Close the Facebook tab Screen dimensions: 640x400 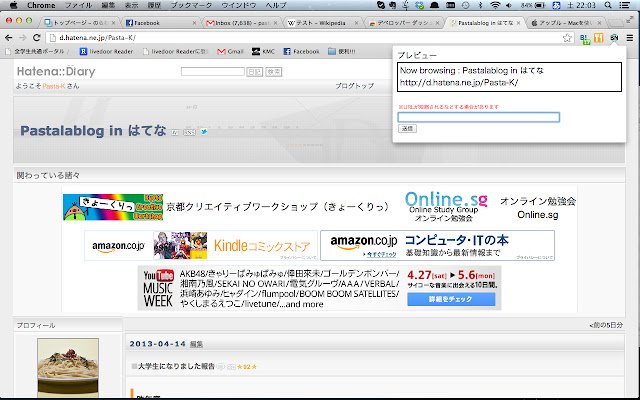click(194, 23)
